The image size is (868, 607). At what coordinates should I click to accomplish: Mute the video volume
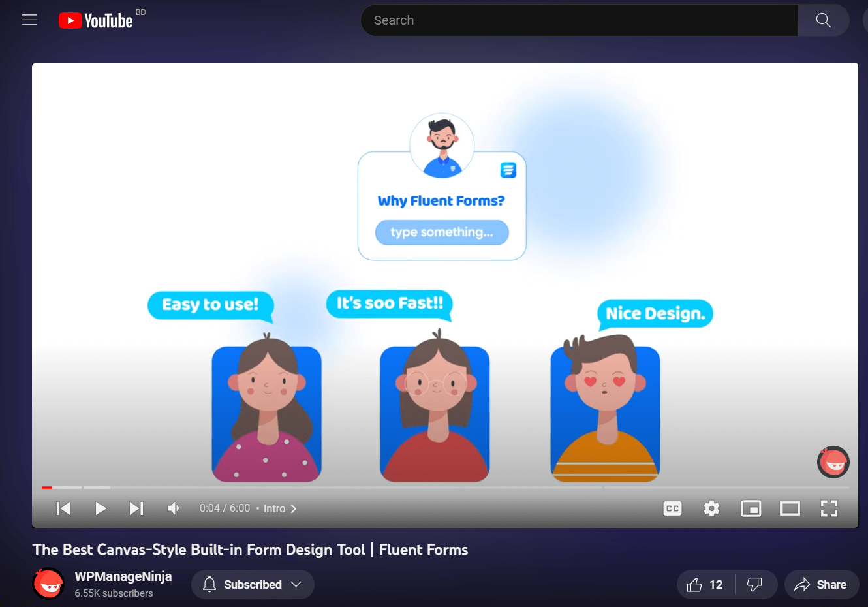[x=174, y=508]
